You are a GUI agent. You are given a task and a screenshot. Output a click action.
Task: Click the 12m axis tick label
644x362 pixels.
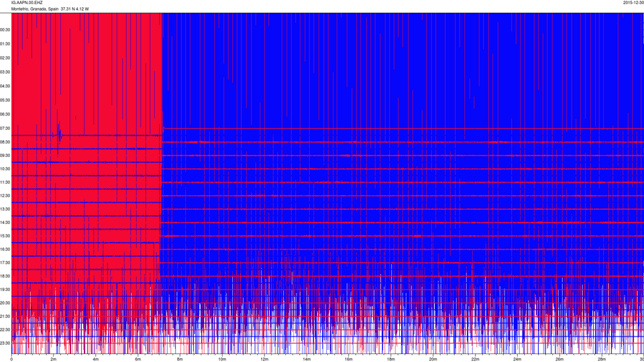[264, 359]
